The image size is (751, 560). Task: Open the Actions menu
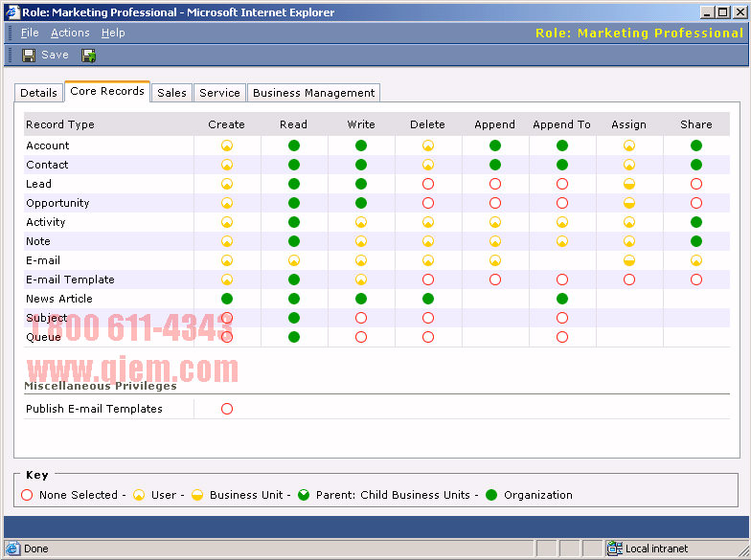click(70, 33)
